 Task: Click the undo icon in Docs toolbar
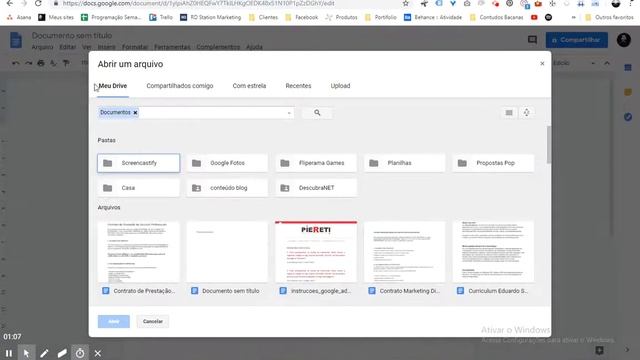point(16,63)
